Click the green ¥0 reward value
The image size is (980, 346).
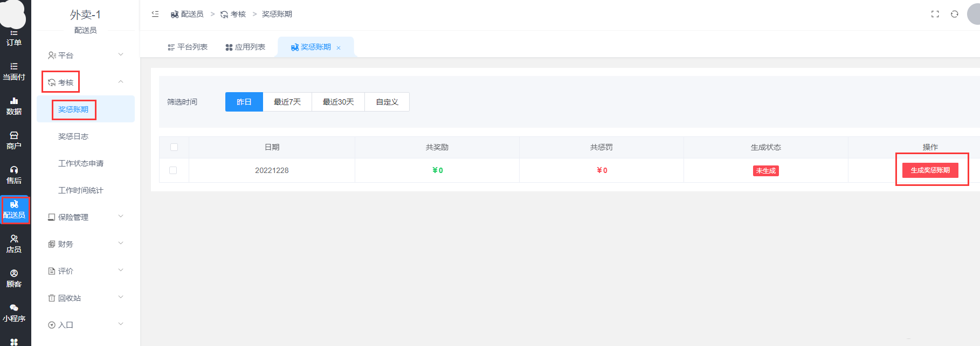click(438, 170)
